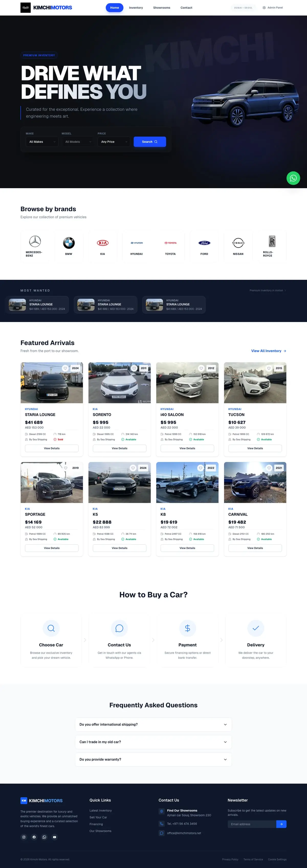
Task: Open the Any Price dropdown
Action: [x=114, y=142]
